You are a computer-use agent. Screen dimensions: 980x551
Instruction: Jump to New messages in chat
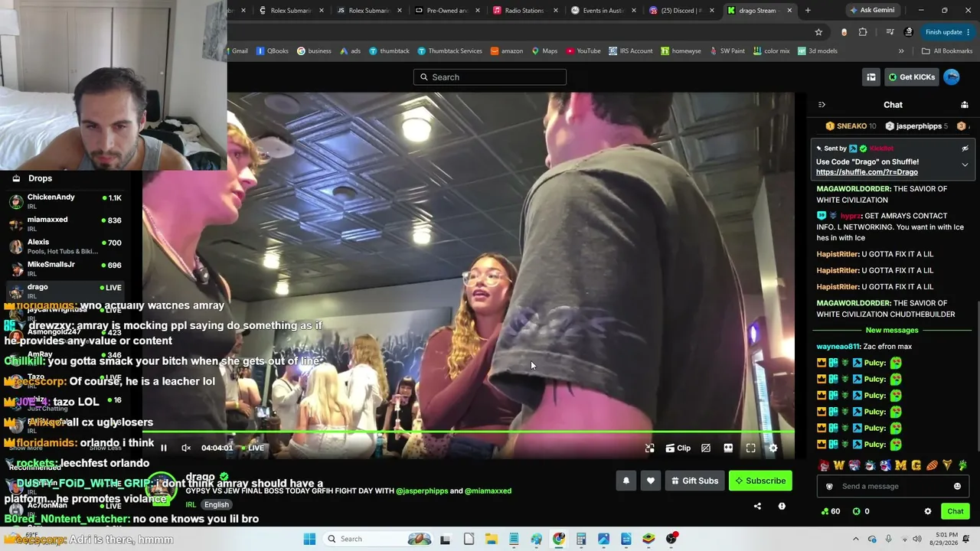click(x=892, y=330)
